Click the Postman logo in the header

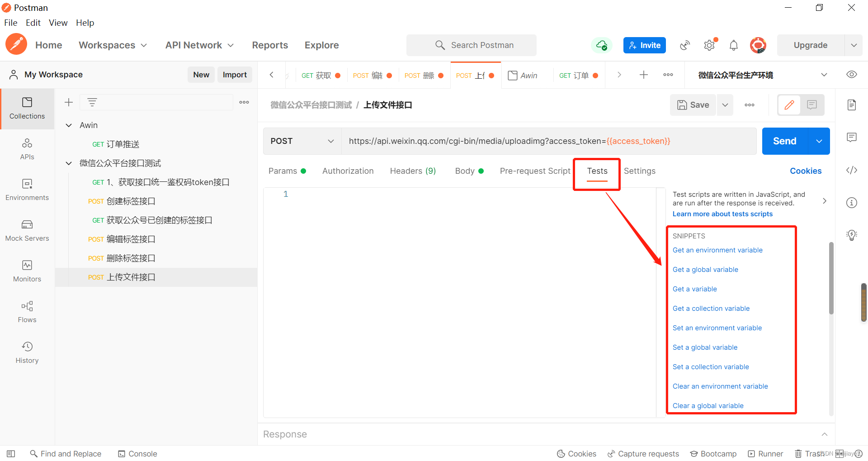[17, 45]
